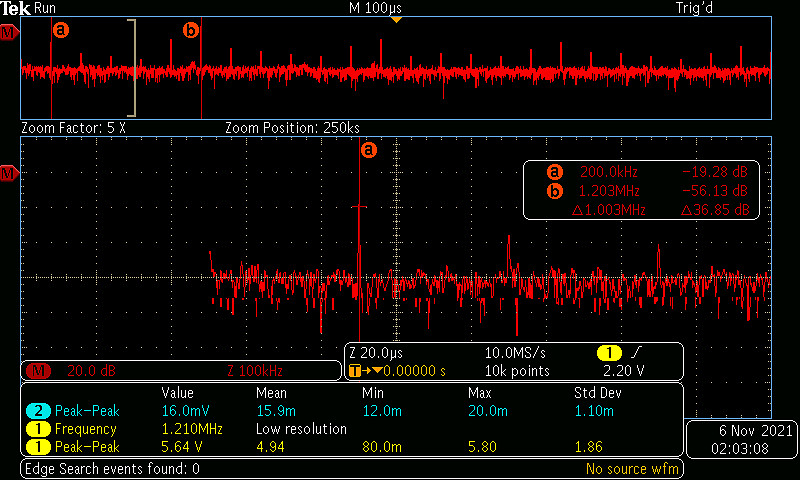This screenshot has height=480, width=800.
Task: Click the -19.28 dB cursor a value
Action: pyautogui.click(x=715, y=172)
